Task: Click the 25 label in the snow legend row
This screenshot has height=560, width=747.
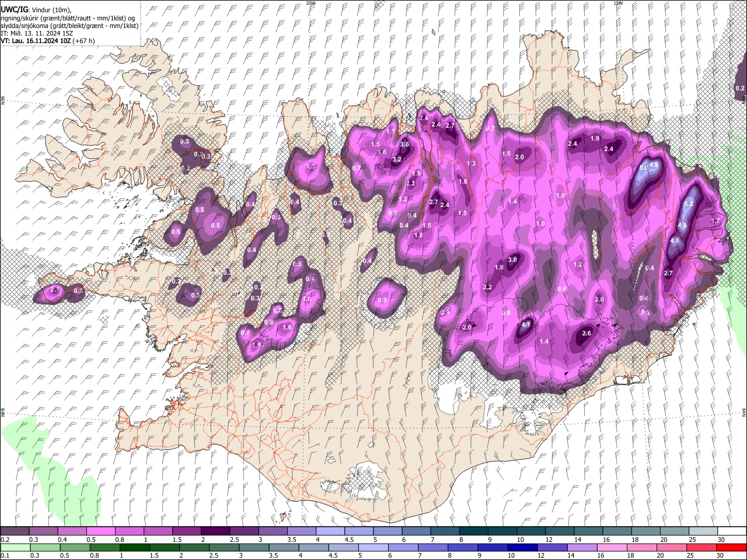Action: (692, 540)
